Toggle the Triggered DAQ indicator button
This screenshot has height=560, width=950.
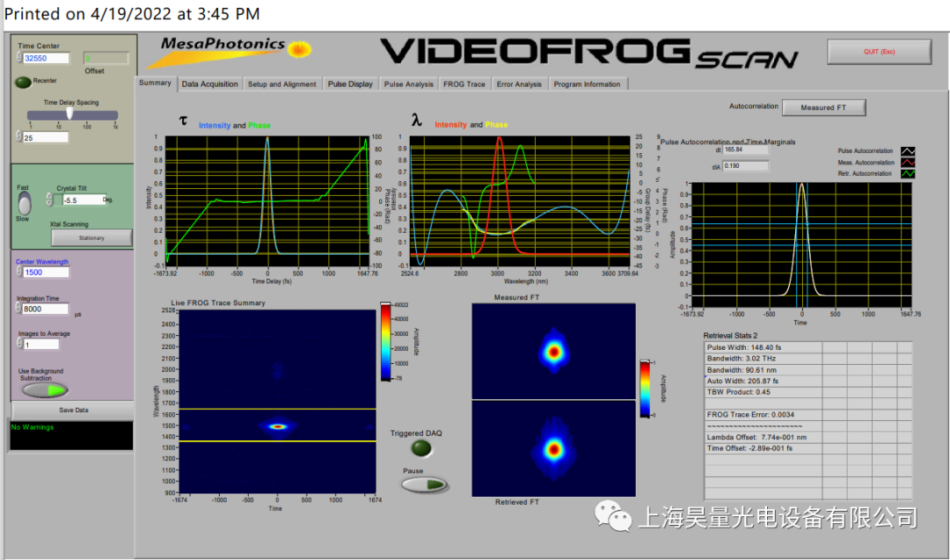pyautogui.click(x=421, y=448)
